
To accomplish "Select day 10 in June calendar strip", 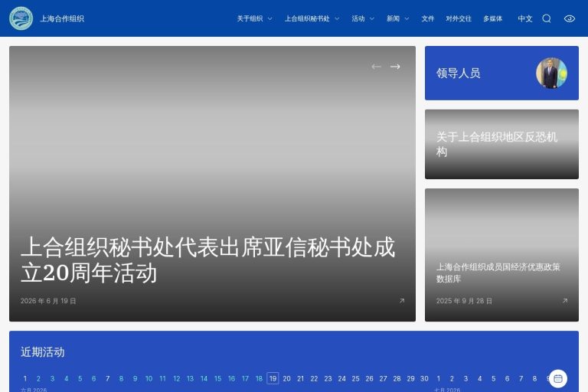I will click(x=149, y=378).
